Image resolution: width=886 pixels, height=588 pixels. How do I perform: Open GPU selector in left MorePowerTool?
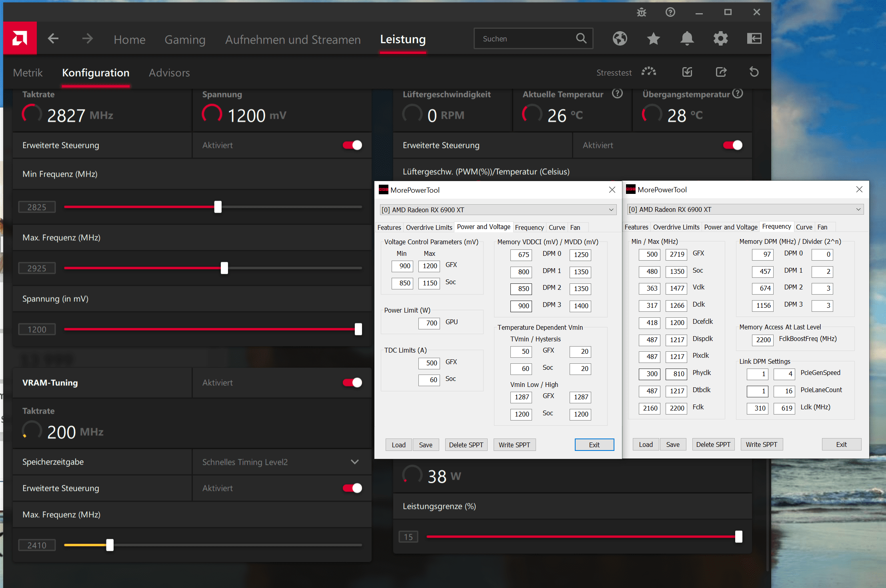pos(498,210)
